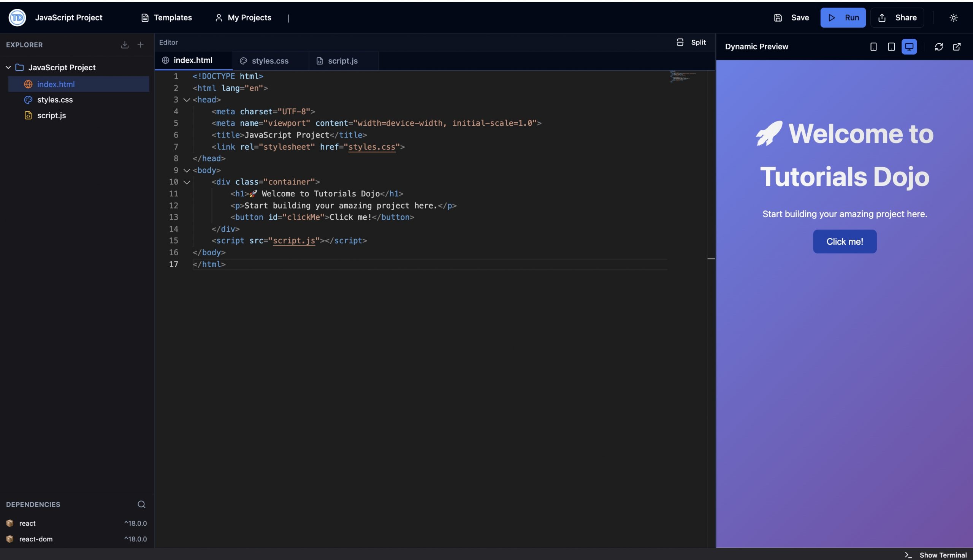Download the project from Explorer
The width and height of the screenshot is (973, 560).
[x=125, y=44]
